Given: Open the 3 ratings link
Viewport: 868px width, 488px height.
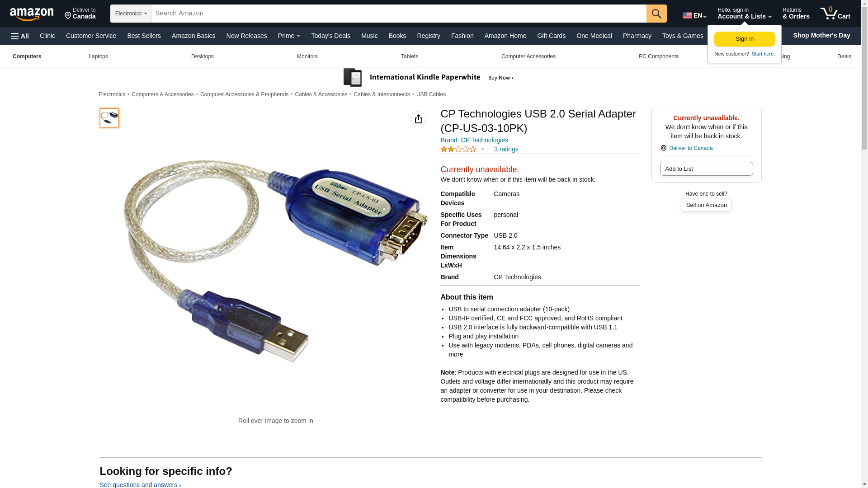Looking at the screenshot, I should coord(506,149).
